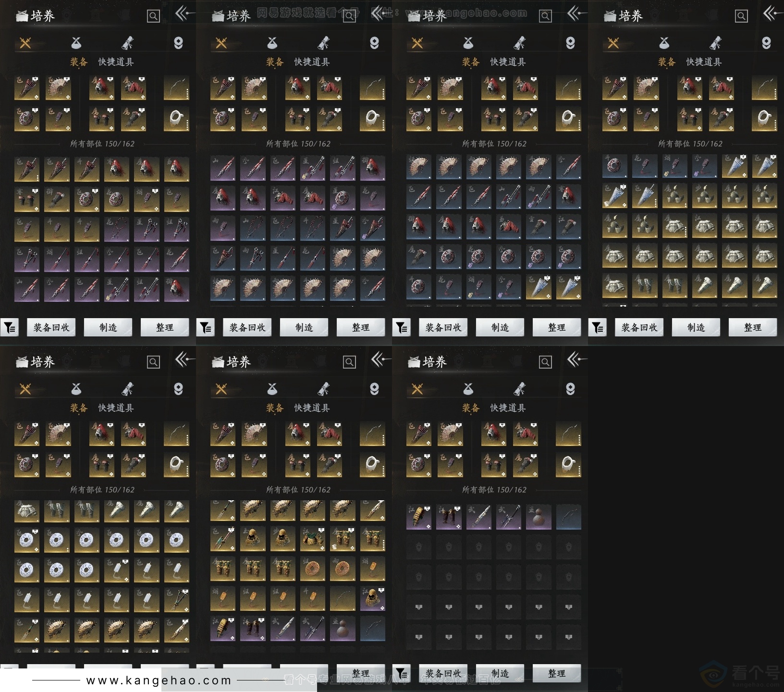Select map pin category icon in top-left panel
The height and width of the screenshot is (692, 784).
[178, 43]
